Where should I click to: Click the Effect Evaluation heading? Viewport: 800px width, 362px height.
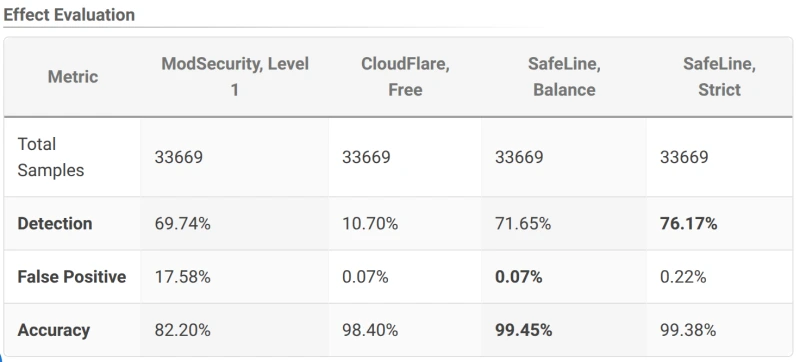[69, 15]
